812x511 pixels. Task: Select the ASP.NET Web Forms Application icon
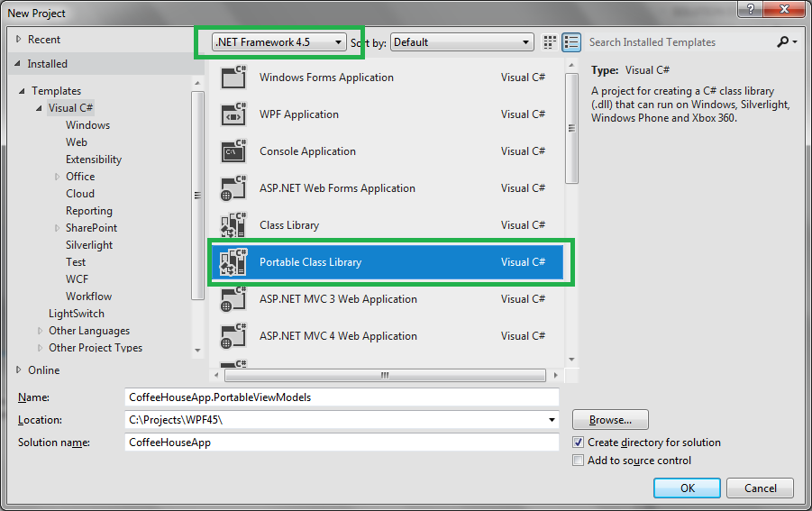[x=233, y=188]
